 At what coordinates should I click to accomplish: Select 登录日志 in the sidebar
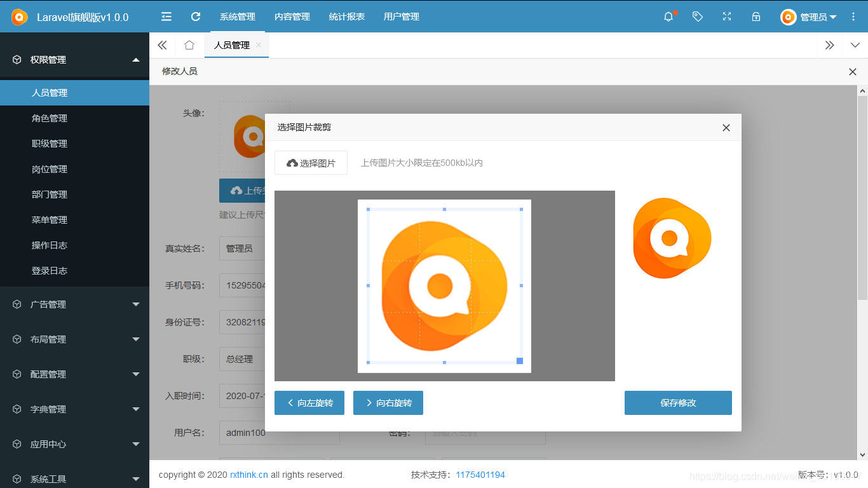click(74, 271)
